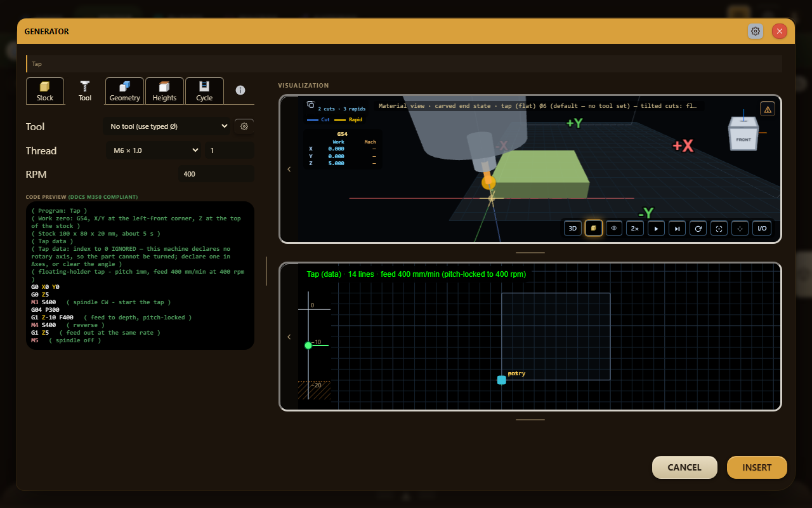Click the fit-to-view frame icon
This screenshot has width=812, height=508.
719,228
